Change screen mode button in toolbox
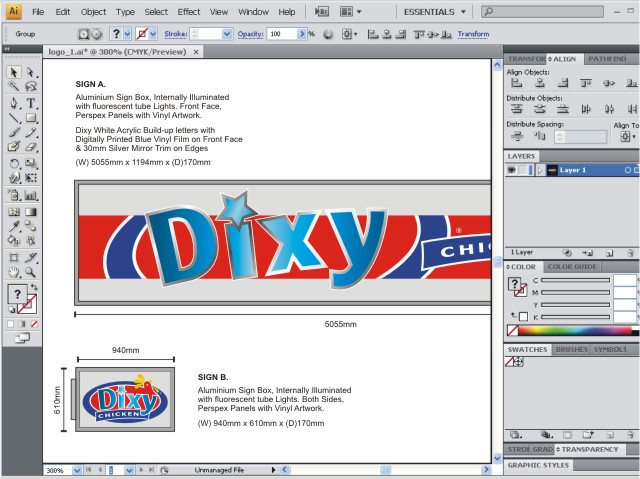Viewport: 640px width, 479px height. click(x=22, y=338)
